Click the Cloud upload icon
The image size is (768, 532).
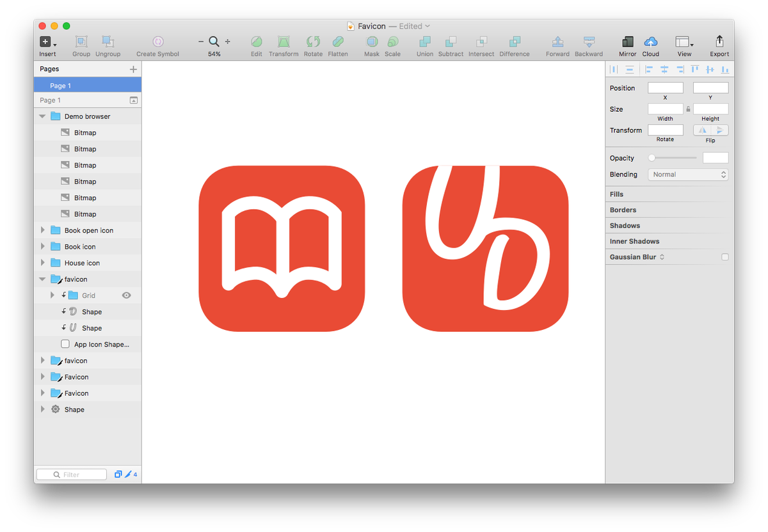tap(651, 42)
